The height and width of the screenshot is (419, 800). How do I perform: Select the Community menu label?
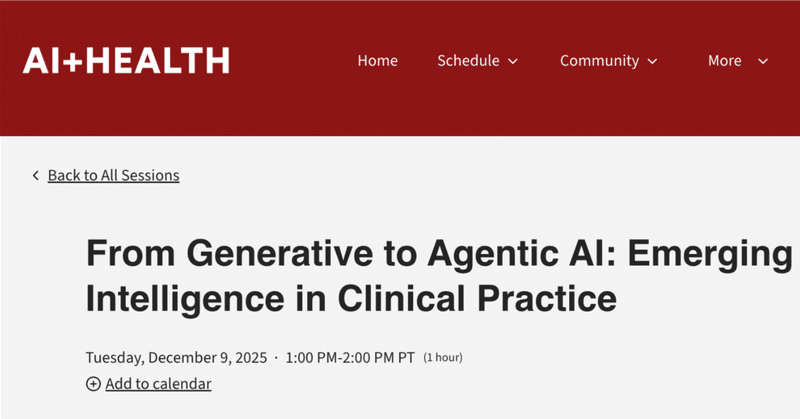[x=599, y=61]
